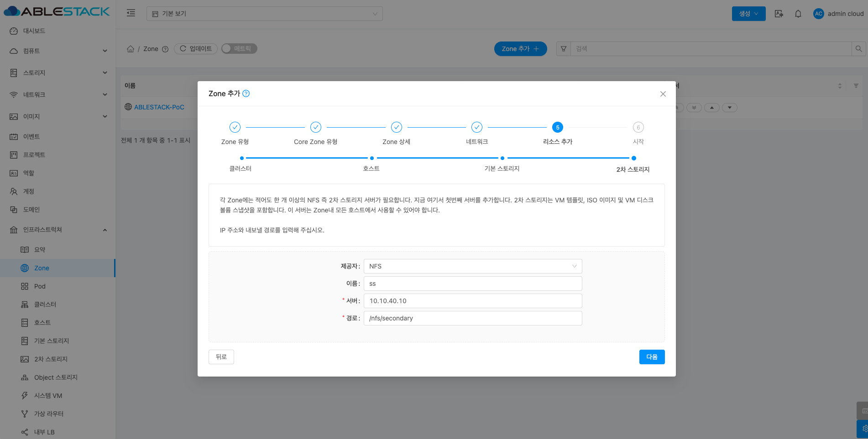Open 계정 in the sidebar
The height and width of the screenshot is (439, 868).
pos(58,191)
